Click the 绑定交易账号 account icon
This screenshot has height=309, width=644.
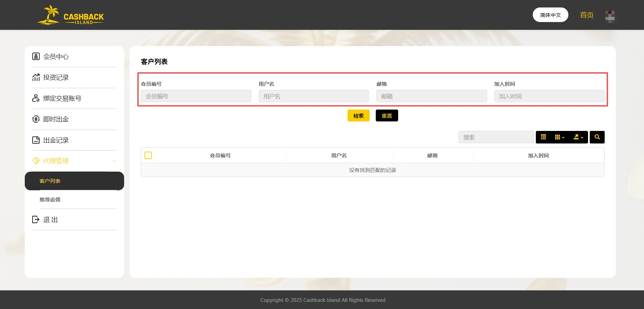click(x=36, y=98)
